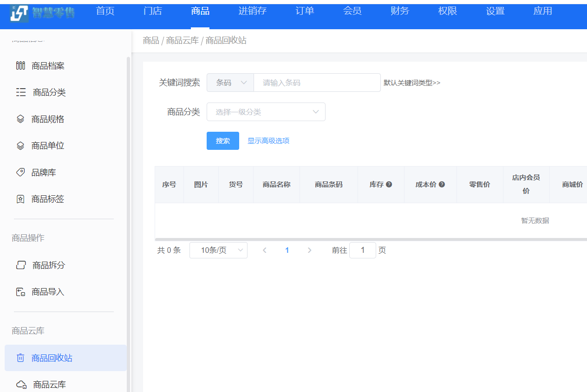
Task: Click the 商品拆分 icon in sidebar
Action: (x=21, y=265)
